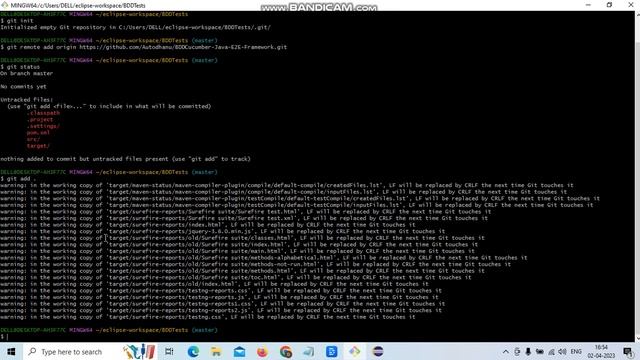Switch to Eclipse IDE on the taskbar
The width and height of the screenshot is (640, 360).
[378, 351]
